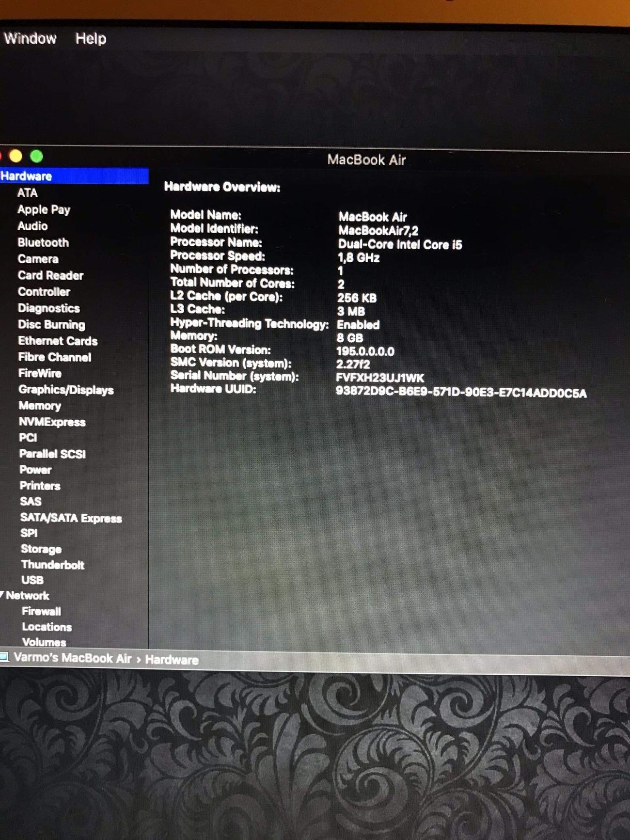The width and height of the screenshot is (630, 840).
Task: Select SAS in the sidebar
Action: tap(31, 501)
